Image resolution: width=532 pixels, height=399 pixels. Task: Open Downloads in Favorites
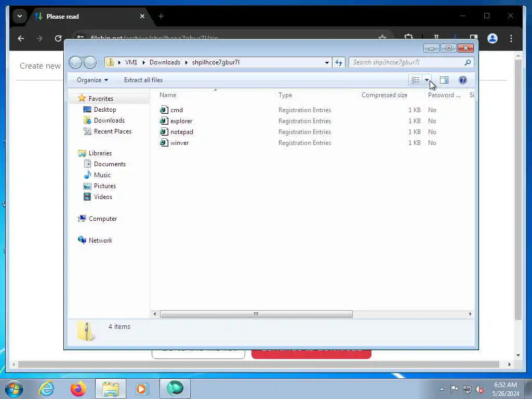click(109, 121)
